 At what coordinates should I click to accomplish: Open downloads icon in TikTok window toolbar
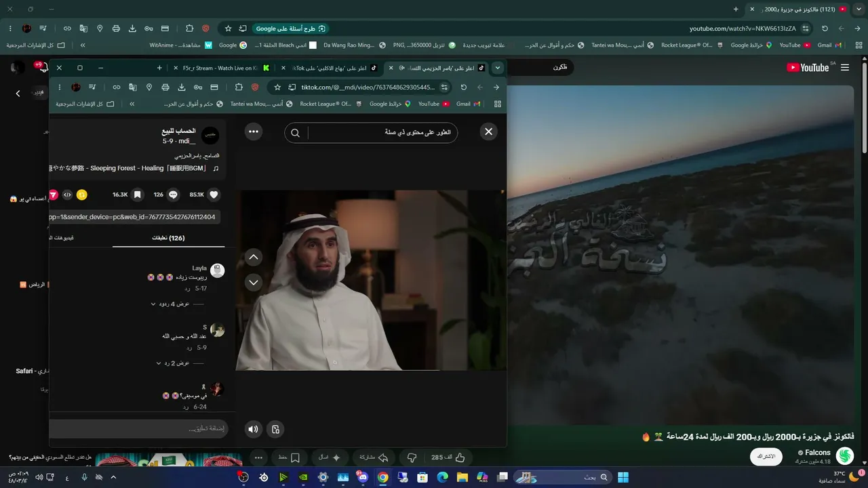(x=182, y=87)
